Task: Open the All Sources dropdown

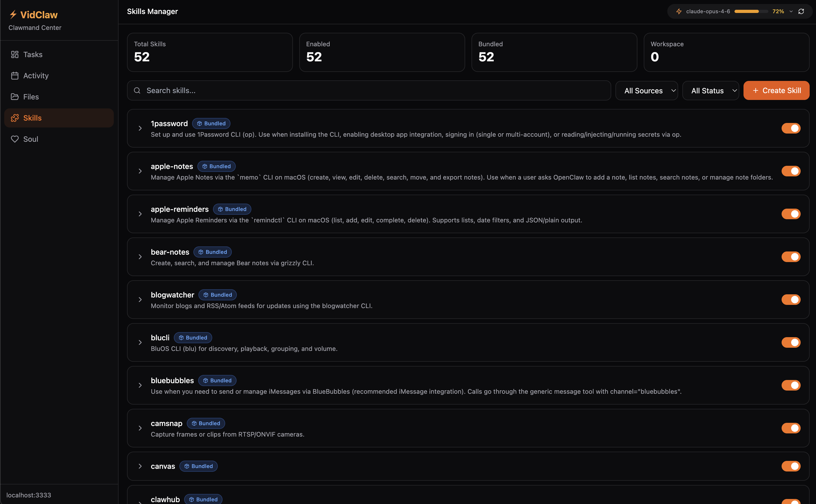Action: pos(646,90)
